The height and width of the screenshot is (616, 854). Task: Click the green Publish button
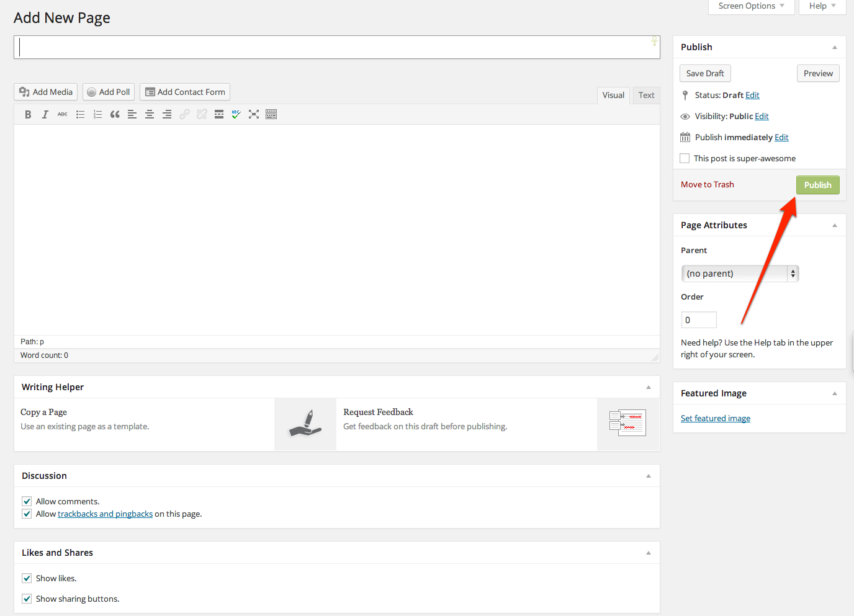817,185
